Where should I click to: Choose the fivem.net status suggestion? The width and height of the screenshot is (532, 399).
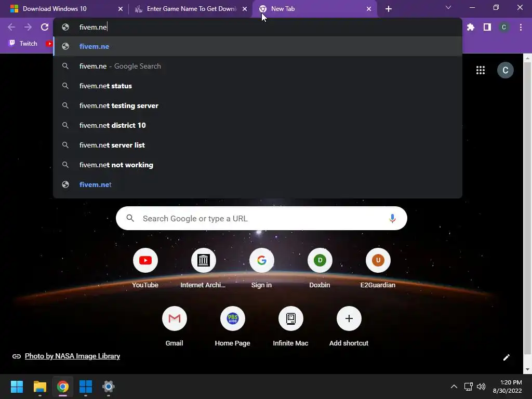[258, 86]
